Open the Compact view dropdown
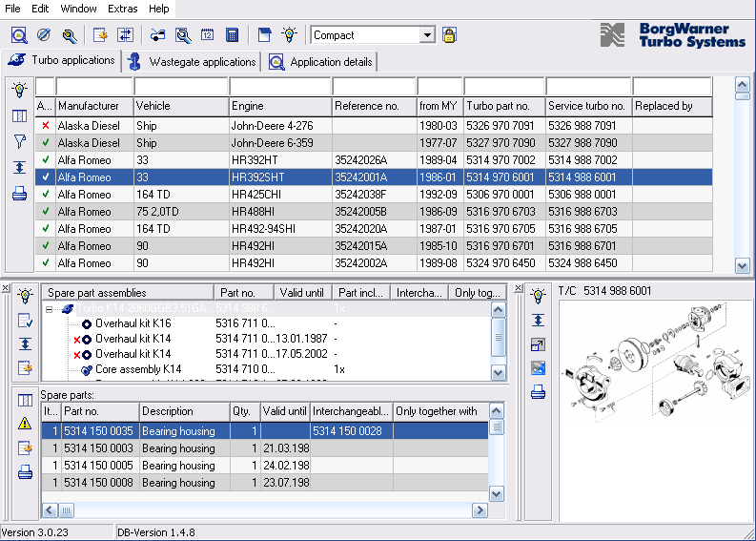The width and height of the screenshot is (756, 541). (427, 35)
